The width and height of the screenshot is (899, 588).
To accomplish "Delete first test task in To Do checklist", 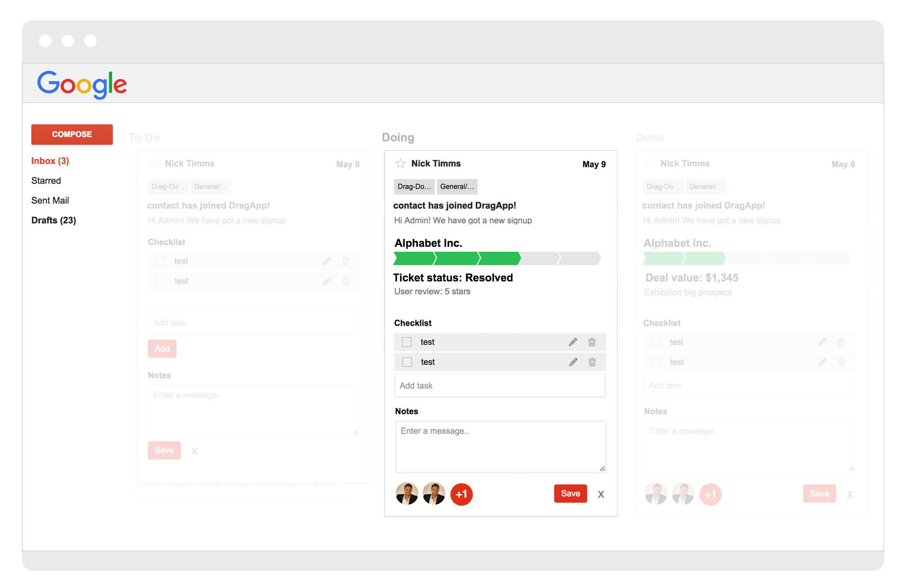I will point(346,261).
